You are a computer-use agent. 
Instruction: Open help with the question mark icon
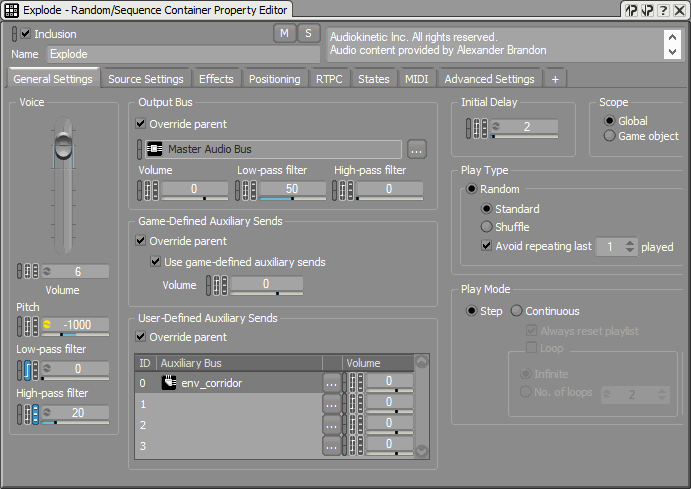[x=664, y=10]
